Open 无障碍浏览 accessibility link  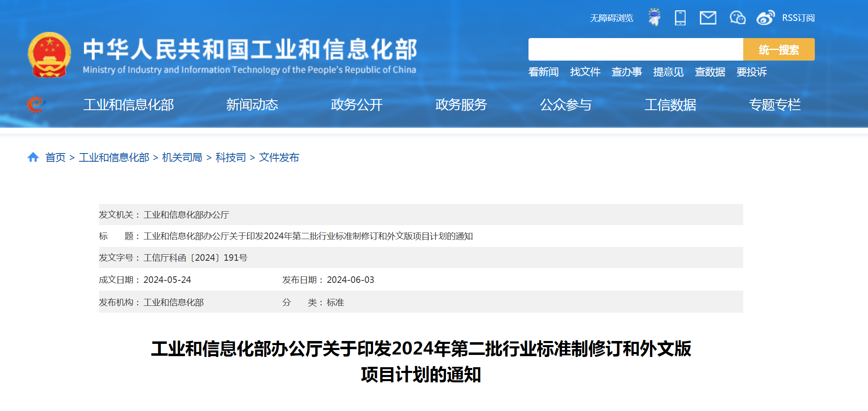click(x=612, y=18)
